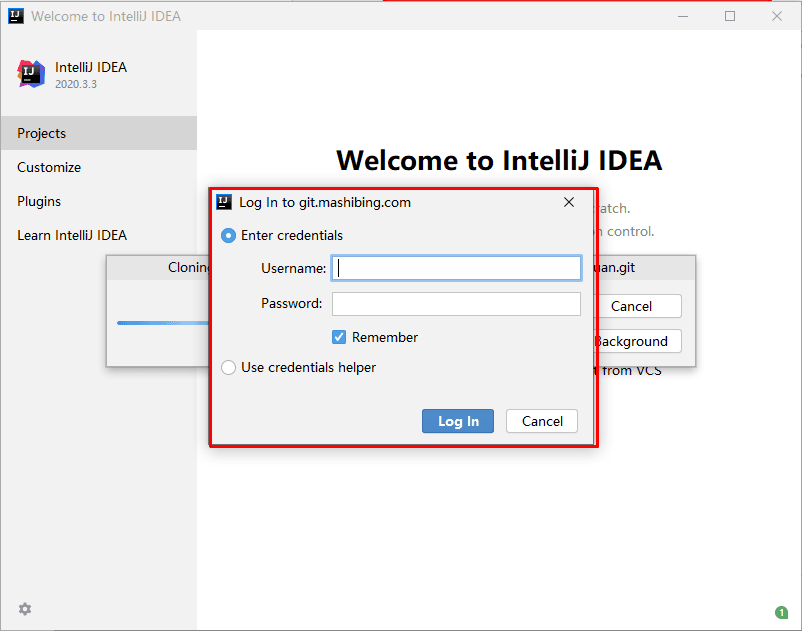Open the Projects tab in the sidebar

99,133
